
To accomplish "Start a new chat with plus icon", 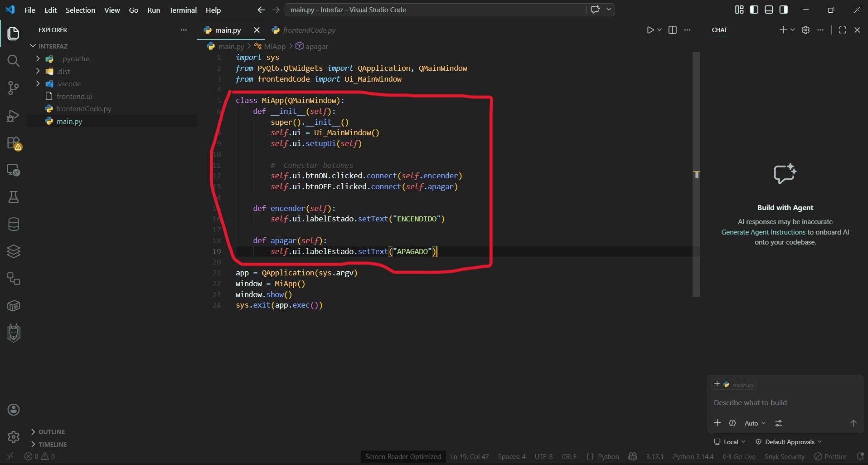I will click(783, 30).
